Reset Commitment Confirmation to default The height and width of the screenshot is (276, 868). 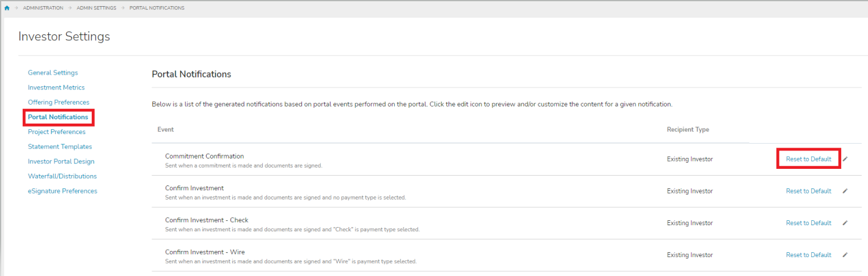(808, 159)
